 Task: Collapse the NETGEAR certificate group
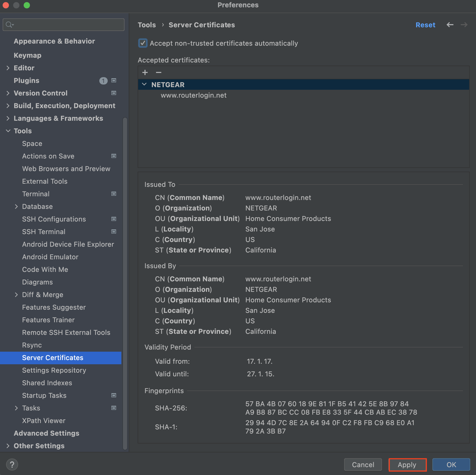tap(144, 85)
